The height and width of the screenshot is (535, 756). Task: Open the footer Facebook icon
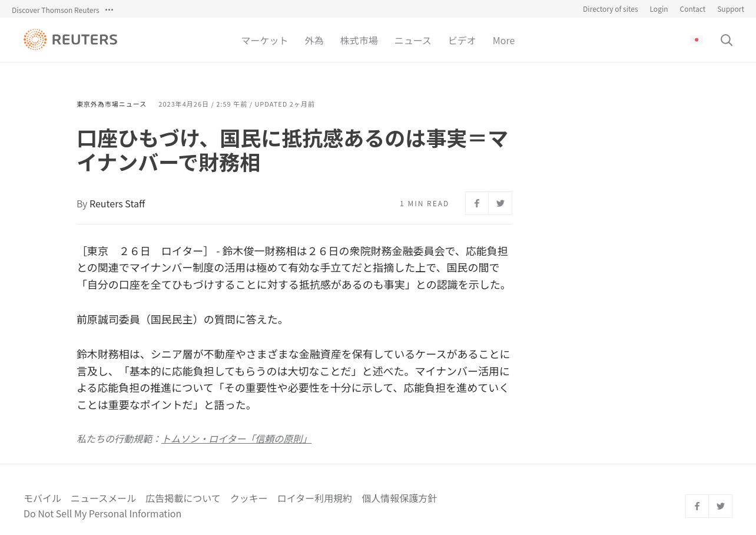point(697,506)
